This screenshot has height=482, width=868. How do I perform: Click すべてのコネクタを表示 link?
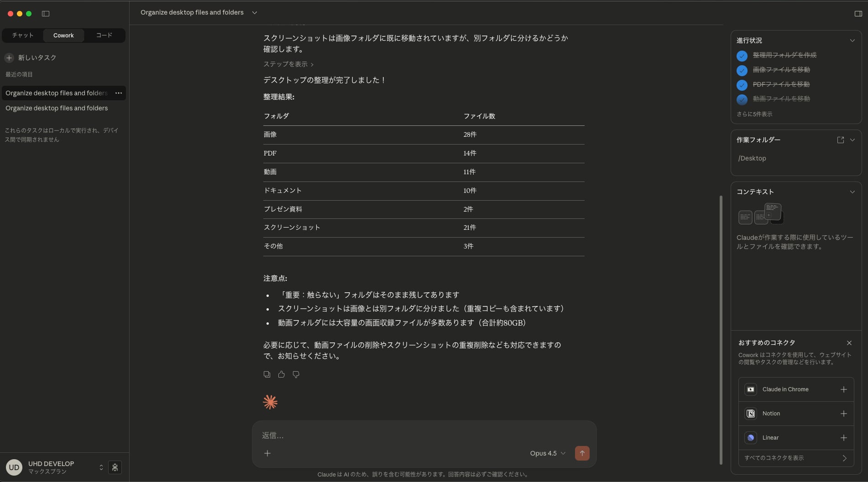[x=795, y=458]
